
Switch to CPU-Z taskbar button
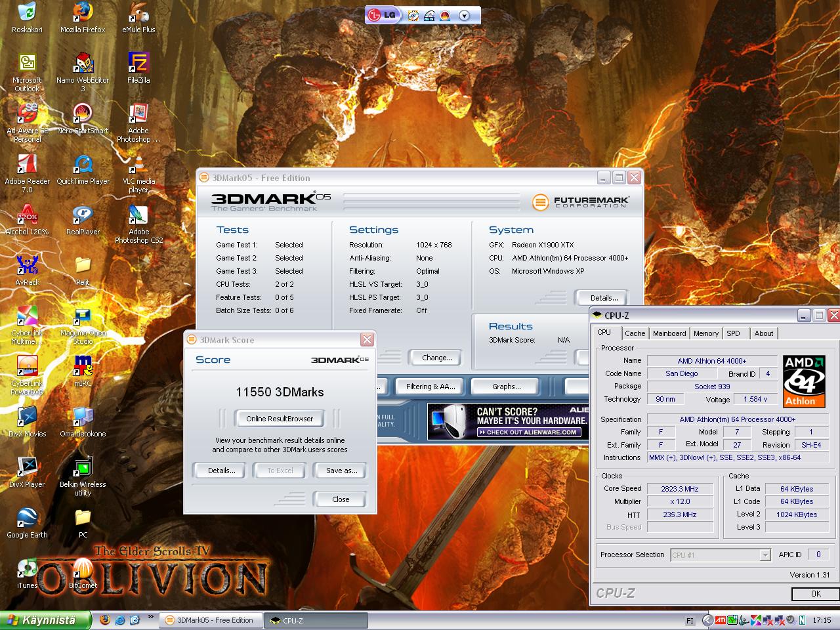[x=315, y=620]
